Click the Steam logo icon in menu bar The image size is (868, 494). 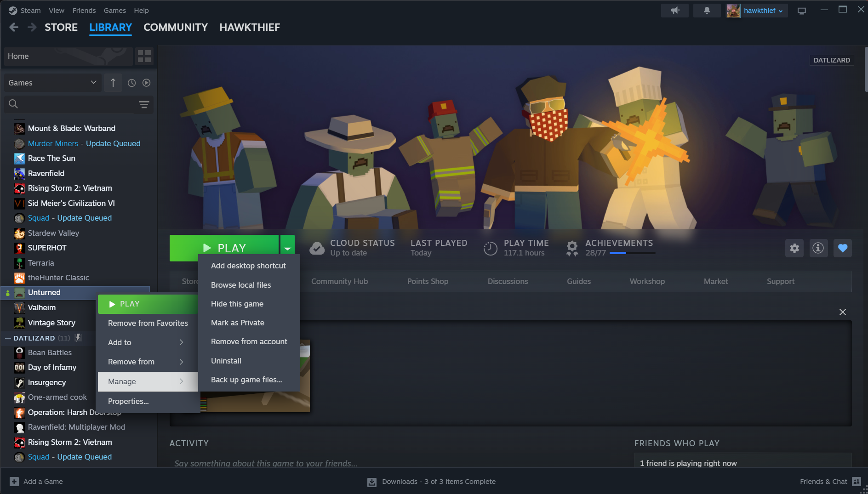pyautogui.click(x=13, y=11)
